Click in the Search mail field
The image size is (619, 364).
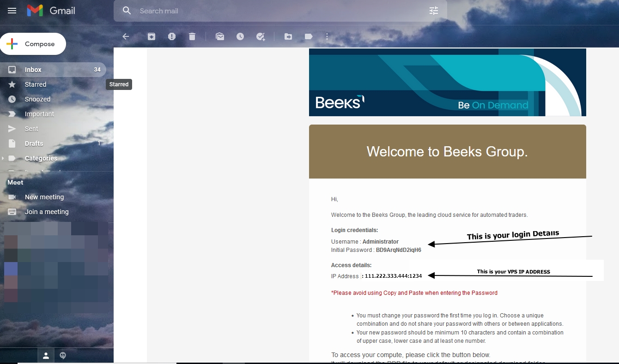280,11
